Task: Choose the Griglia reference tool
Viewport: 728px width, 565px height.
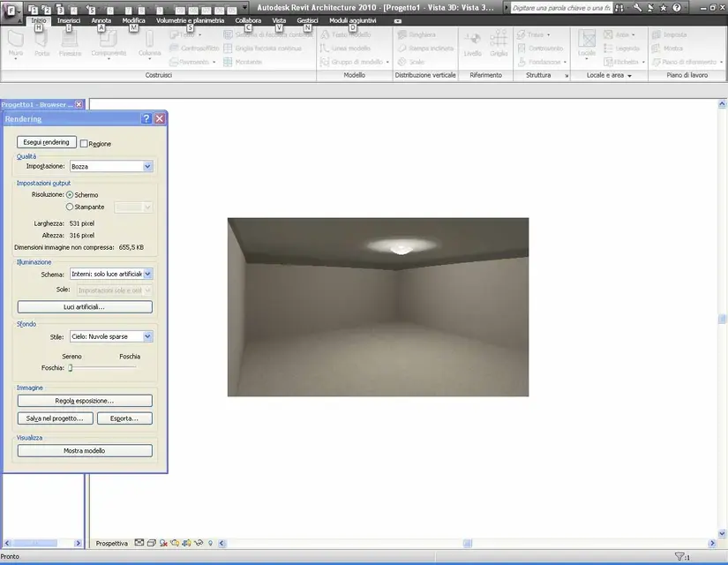Action: tap(499, 43)
